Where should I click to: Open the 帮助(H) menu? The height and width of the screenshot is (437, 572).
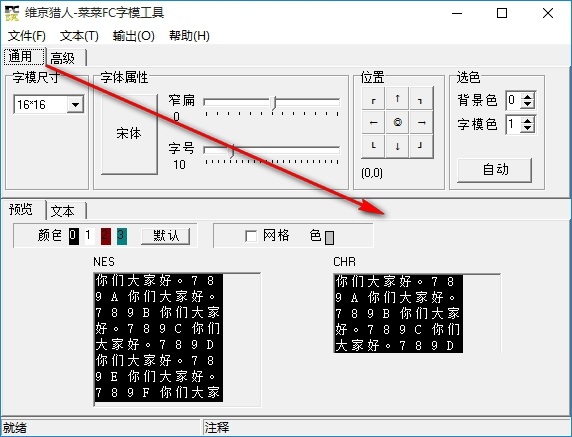coord(189,36)
